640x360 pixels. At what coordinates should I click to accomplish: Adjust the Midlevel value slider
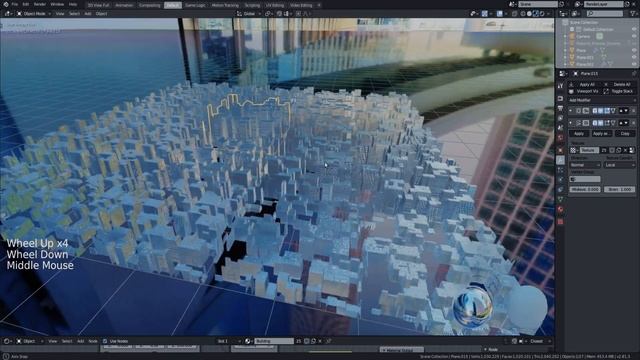pos(585,189)
